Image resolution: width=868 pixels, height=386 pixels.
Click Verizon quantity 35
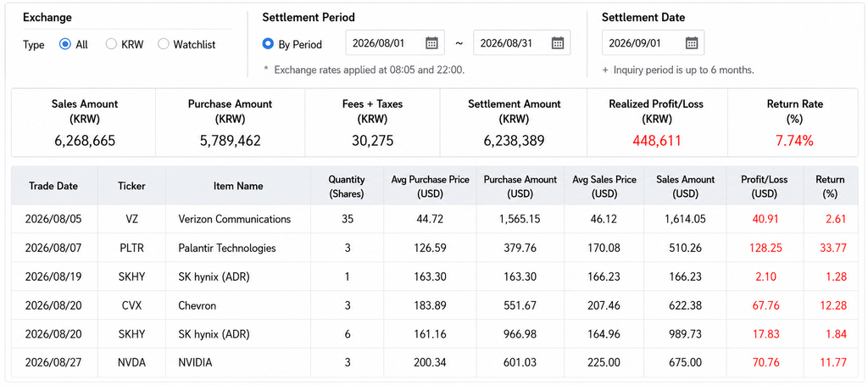click(x=347, y=219)
